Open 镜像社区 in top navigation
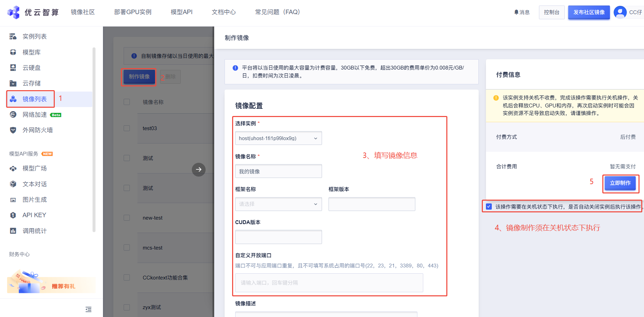Viewport: 644px width, 317px height. 83,12
